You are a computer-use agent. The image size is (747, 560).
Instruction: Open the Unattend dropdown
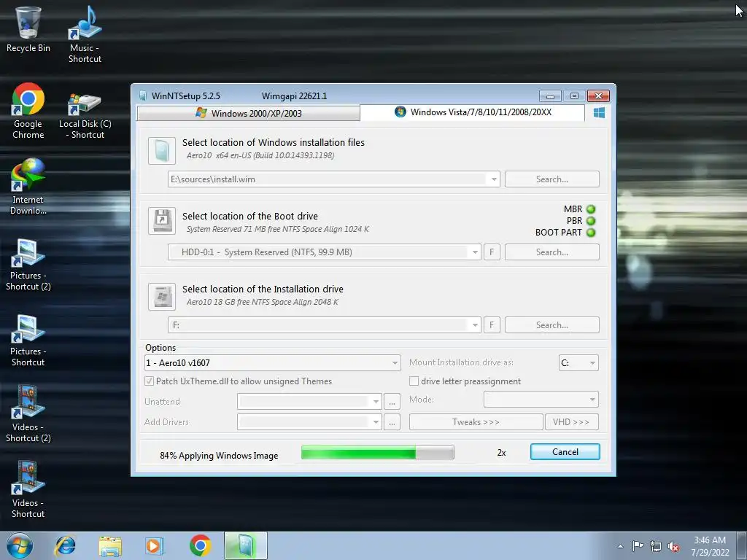[309, 402]
